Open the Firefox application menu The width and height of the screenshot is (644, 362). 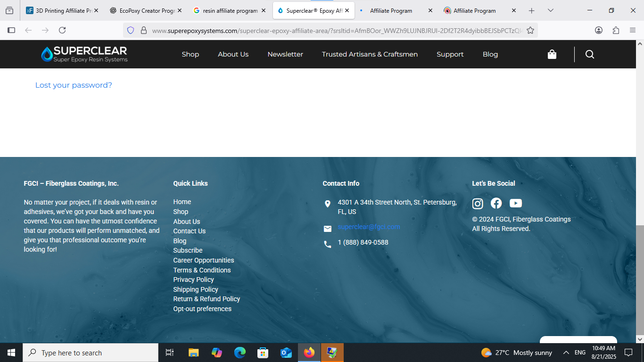633,30
